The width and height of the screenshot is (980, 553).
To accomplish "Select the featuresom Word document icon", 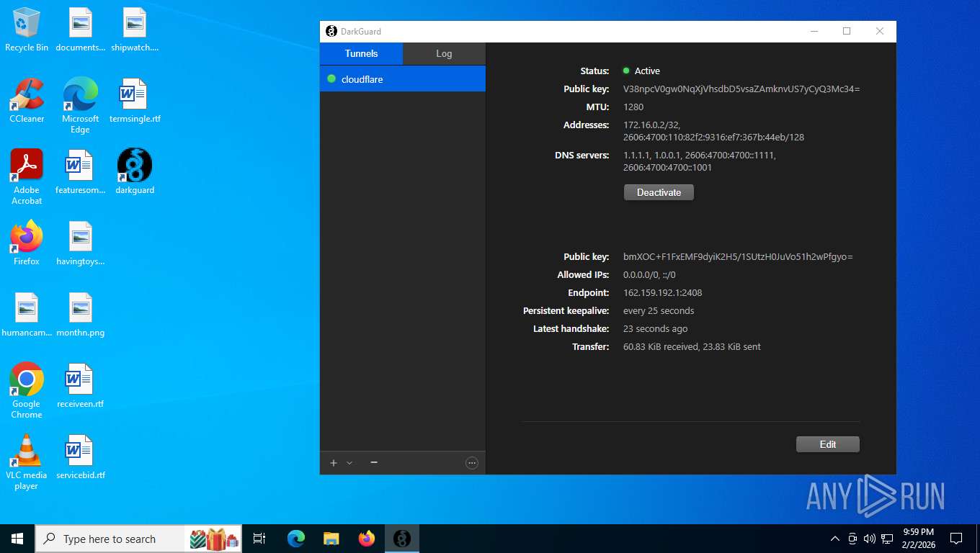I will click(80, 172).
